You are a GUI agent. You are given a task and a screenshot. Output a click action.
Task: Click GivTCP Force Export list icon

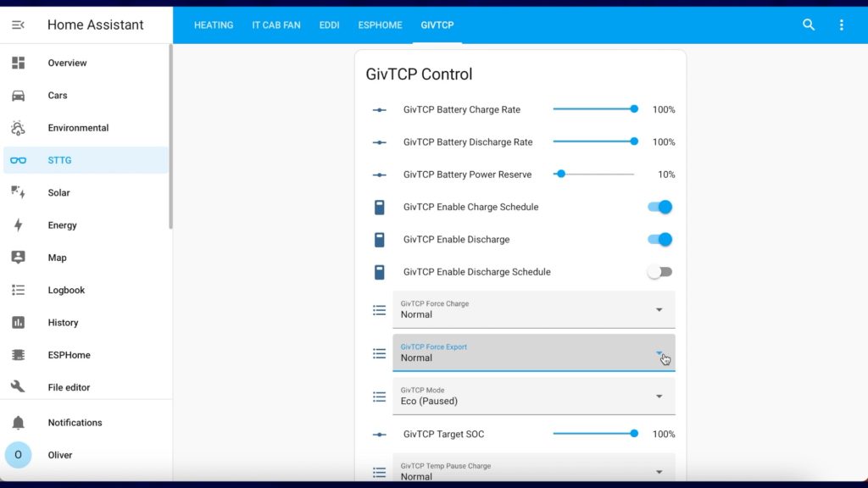(x=379, y=353)
